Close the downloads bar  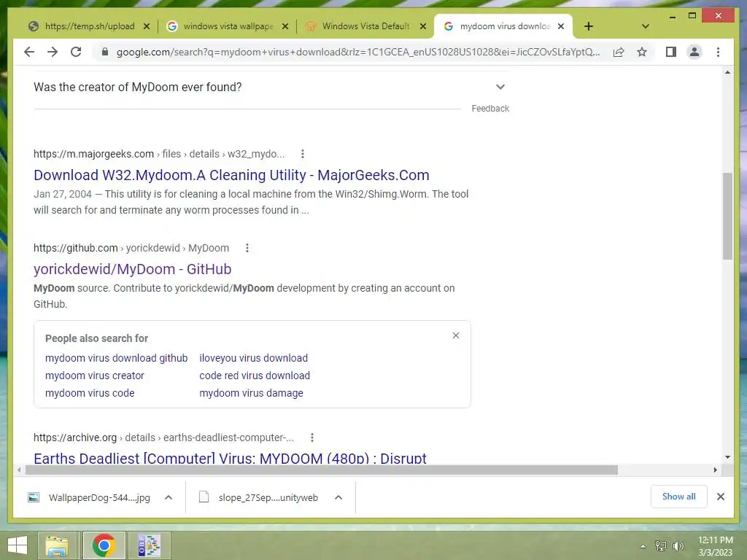(720, 497)
